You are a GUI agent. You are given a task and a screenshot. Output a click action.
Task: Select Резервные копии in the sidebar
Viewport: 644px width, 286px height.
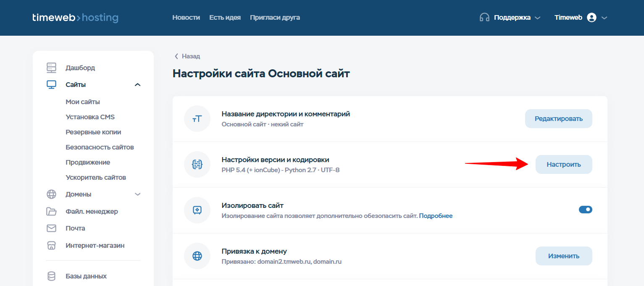pos(93,132)
